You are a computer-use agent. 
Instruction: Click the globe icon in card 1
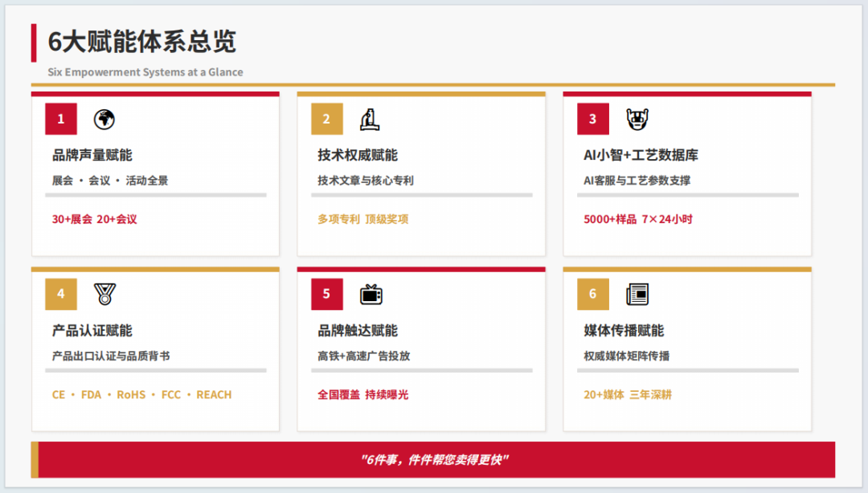tap(104, 119)
